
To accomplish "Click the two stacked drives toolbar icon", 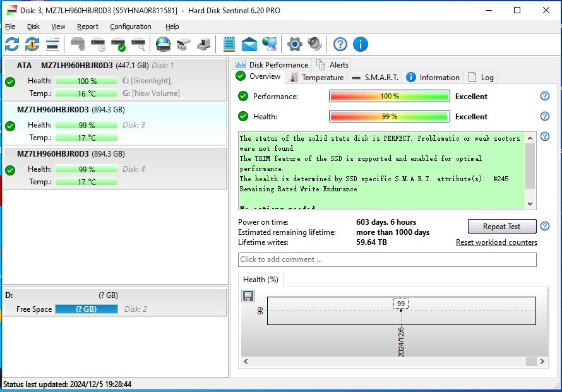I will [184, 44].
